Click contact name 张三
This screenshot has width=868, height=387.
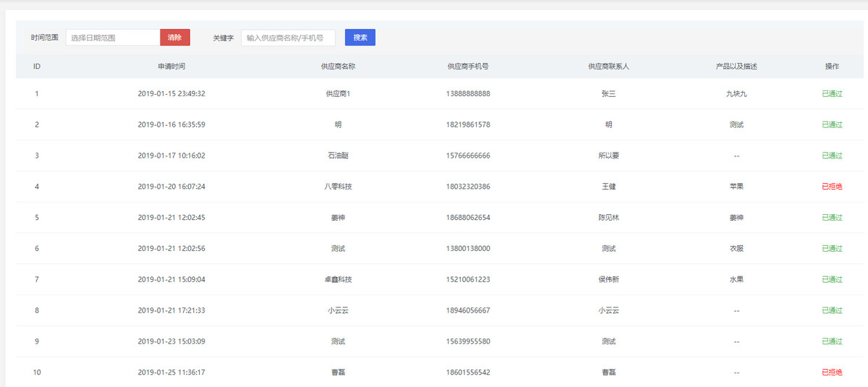tap(608, 94)
